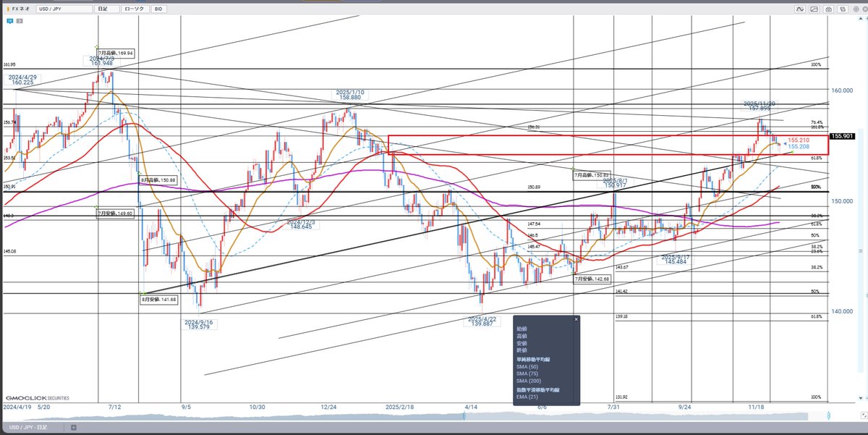This screenshot has height=435, width=868.
Task: Click the 7月安値 142.68 annotation
Action: tap(592, 279)
